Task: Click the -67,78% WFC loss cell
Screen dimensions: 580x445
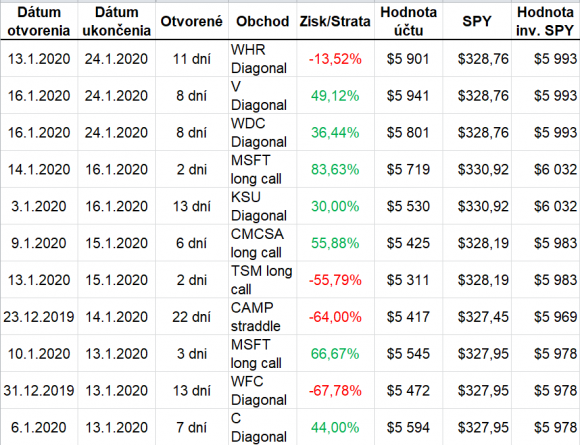Action: coord(335,390)
